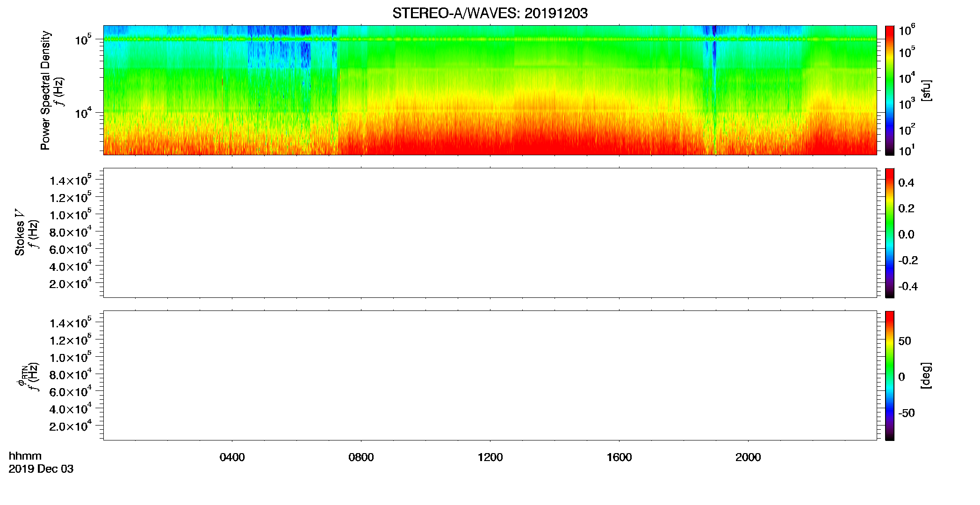Viewport: 980px width, 505px height.
Task: Click the empty phi RTN panel
Action: coord(490,375)
